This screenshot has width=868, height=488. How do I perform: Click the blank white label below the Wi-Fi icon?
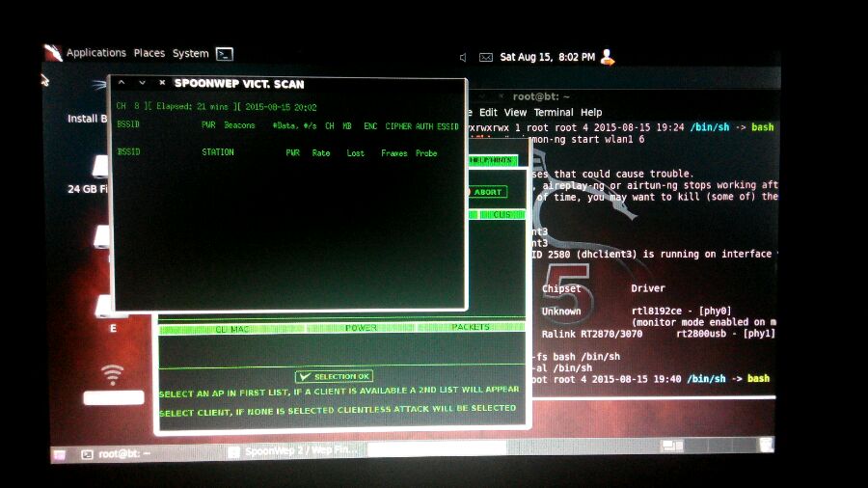tap(114, 397)
